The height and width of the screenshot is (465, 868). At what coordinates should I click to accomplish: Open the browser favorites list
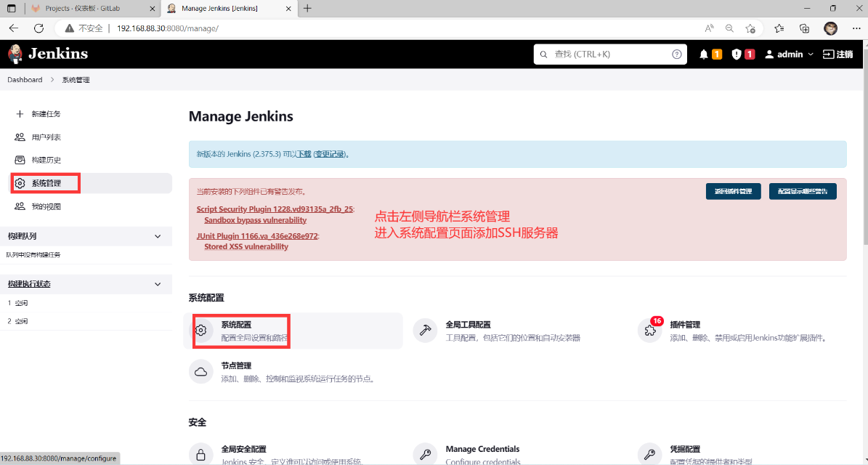click(779, 28)
